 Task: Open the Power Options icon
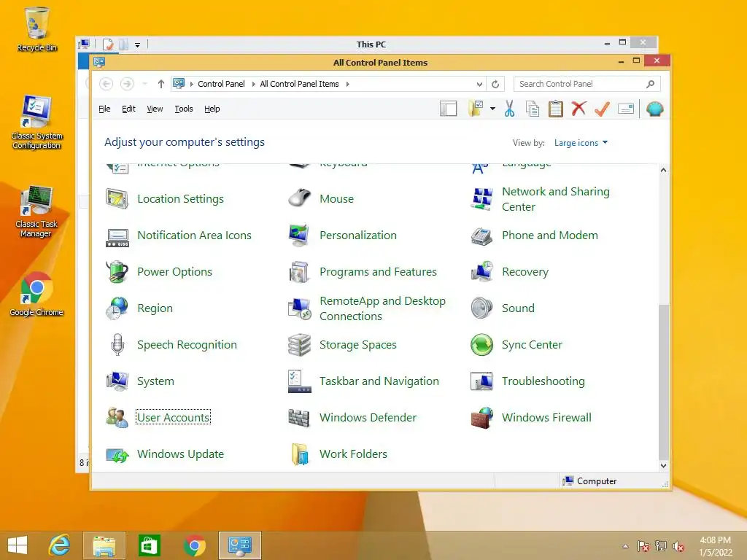(x=117, y=272)
